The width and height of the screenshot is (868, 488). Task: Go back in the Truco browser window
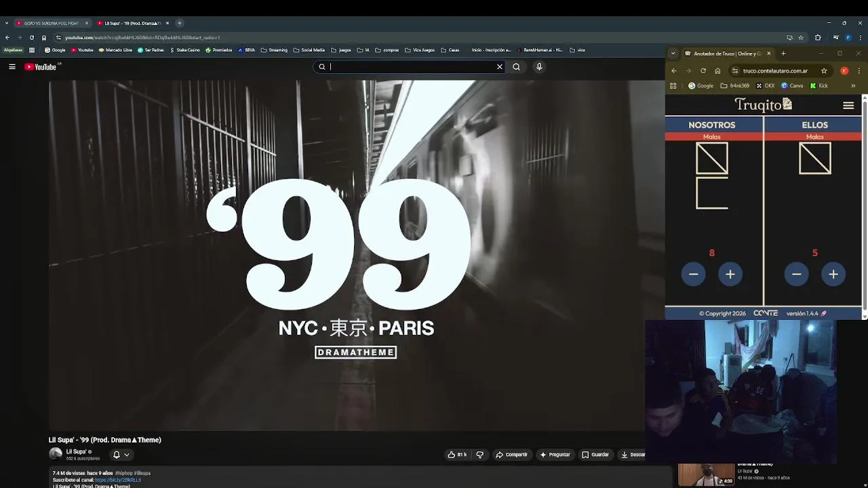pyautogui.click(x=673, y=70)
